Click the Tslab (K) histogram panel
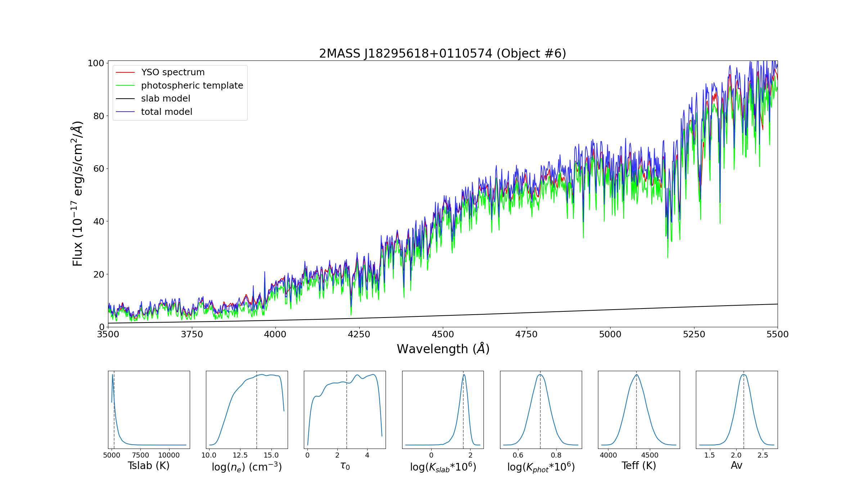Screen dimensions: 864x504 149,410
